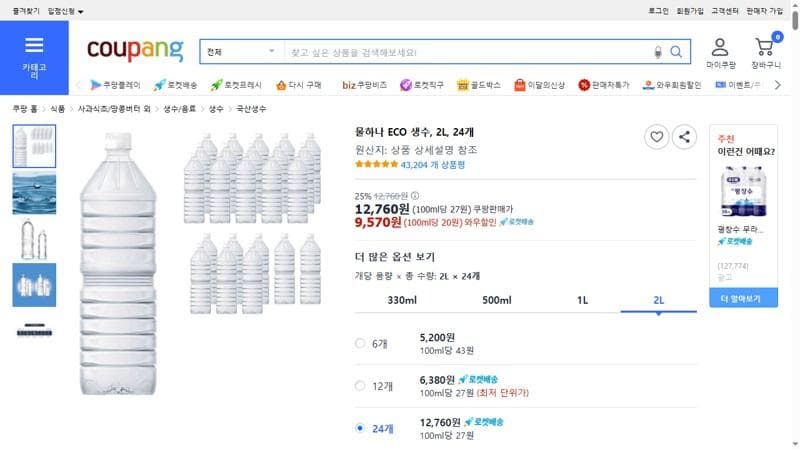The width and height of the screenshot is (800, 450).
Task: Click the 쿠팡 홈 breadcrumb
Action: click(x=25, y=109)
